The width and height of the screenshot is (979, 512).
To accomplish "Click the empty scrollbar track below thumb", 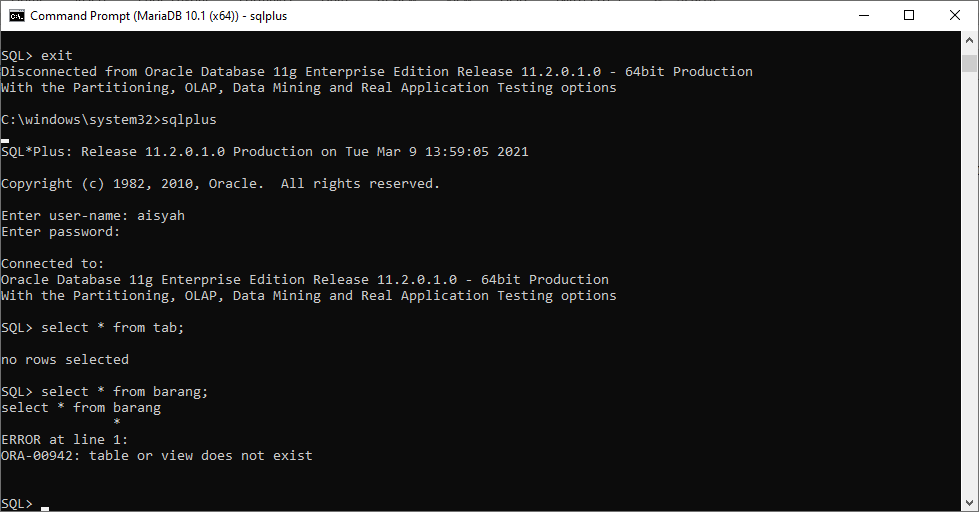I will tap(969, 281).
